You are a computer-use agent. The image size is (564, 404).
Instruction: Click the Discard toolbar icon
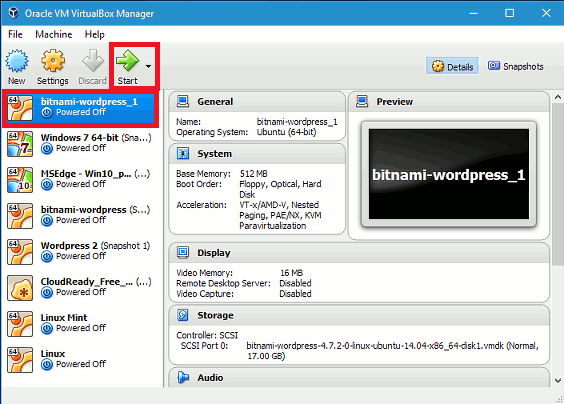(x=92, y=61)
